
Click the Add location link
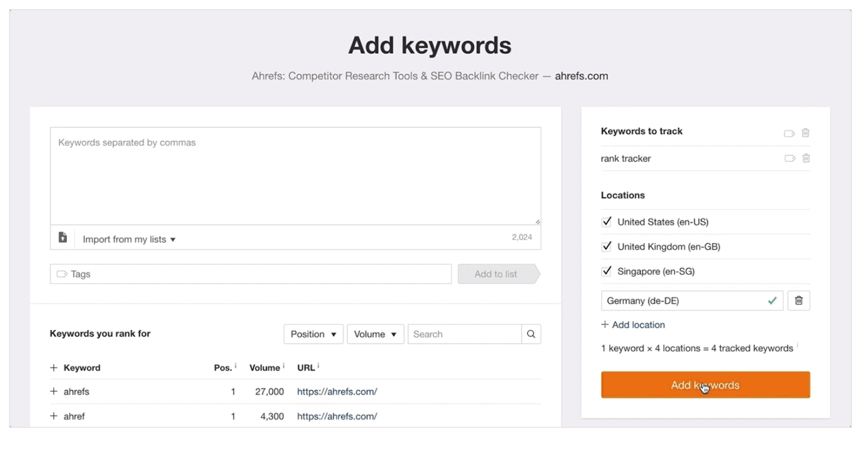633,325
